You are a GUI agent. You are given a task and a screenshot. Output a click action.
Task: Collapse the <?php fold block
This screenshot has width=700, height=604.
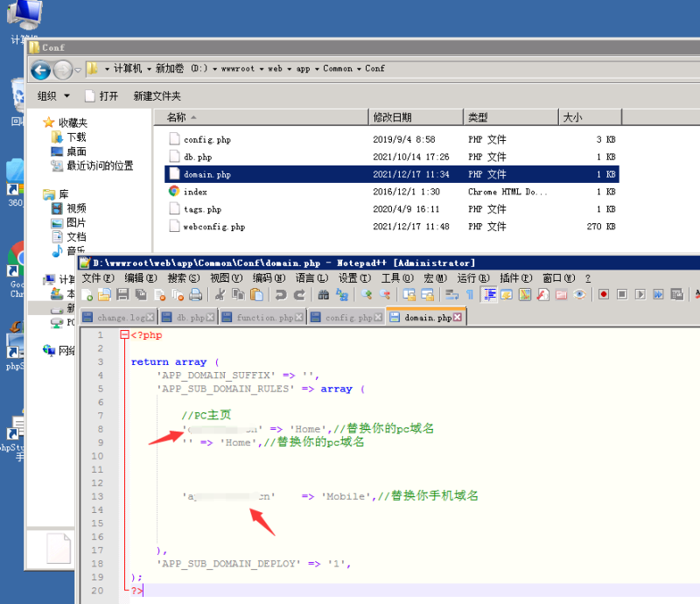(x=124, y=334)
